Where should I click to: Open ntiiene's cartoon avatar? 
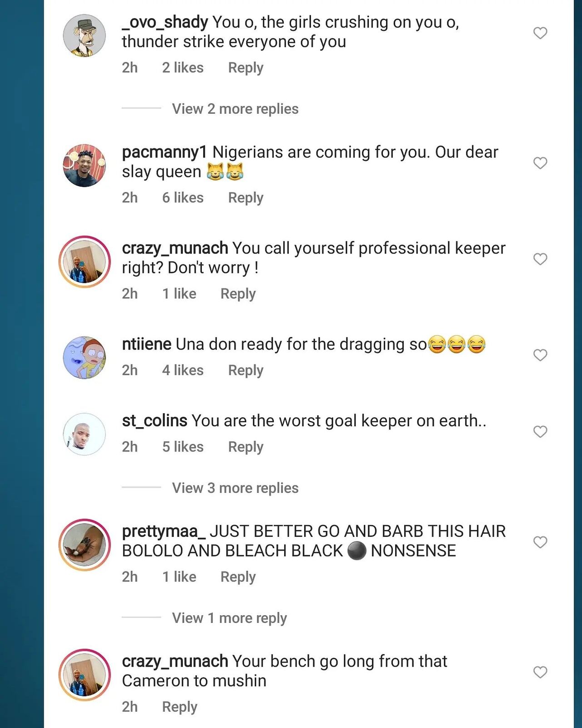pos(84,358)
